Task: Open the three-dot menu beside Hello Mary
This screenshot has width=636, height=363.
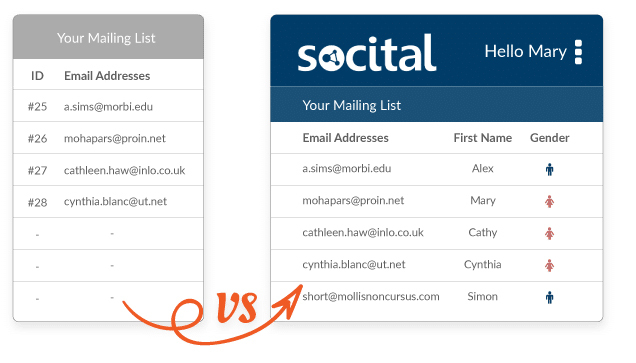Action: 578,52
